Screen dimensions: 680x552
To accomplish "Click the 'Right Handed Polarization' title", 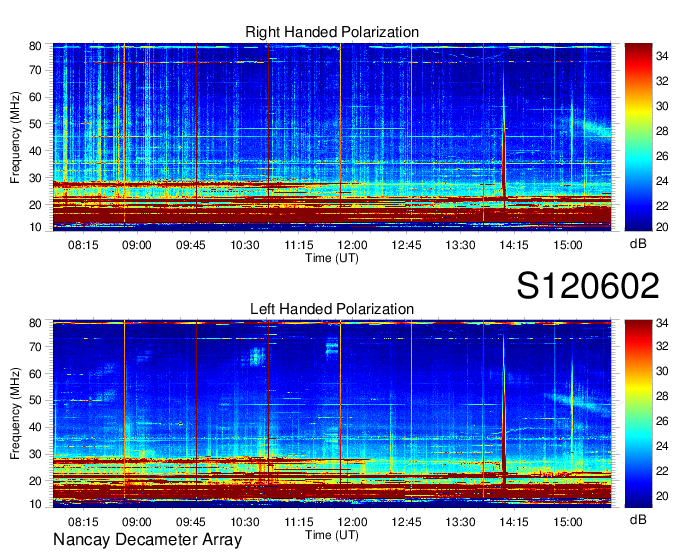I will [332, 32].
